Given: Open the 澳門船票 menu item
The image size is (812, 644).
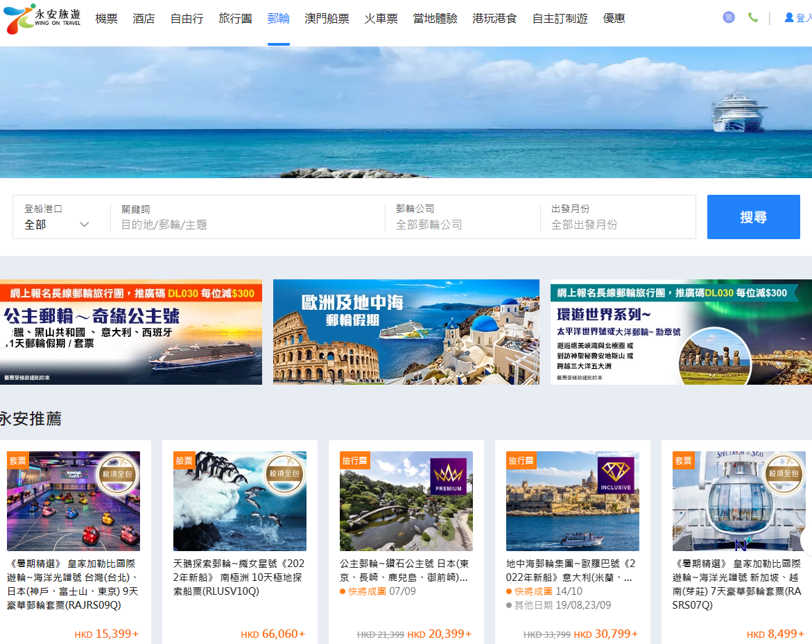Looking at the screenshot, I should coord(327,19).
